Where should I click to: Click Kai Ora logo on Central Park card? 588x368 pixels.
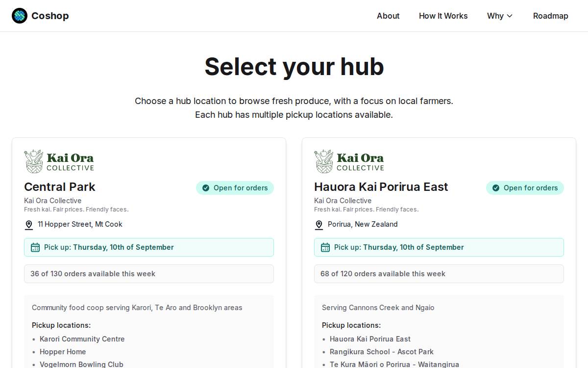click(x=59, y=161)
